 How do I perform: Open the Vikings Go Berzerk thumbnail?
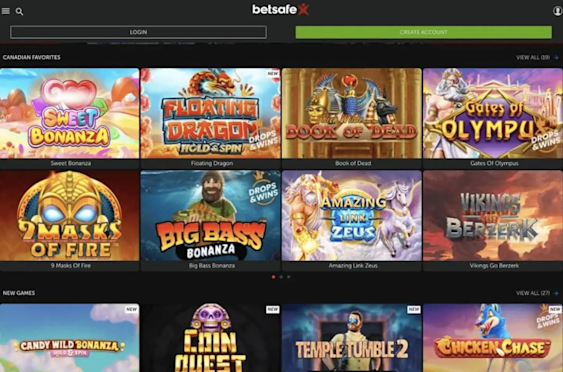click(x=493, y=215)
